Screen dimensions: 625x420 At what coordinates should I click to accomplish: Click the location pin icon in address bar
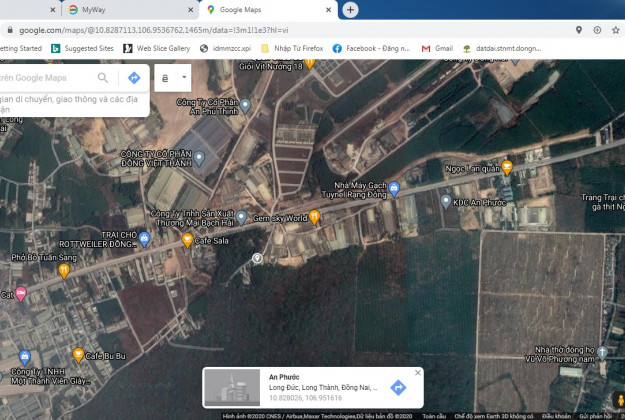tap(579, 30)
